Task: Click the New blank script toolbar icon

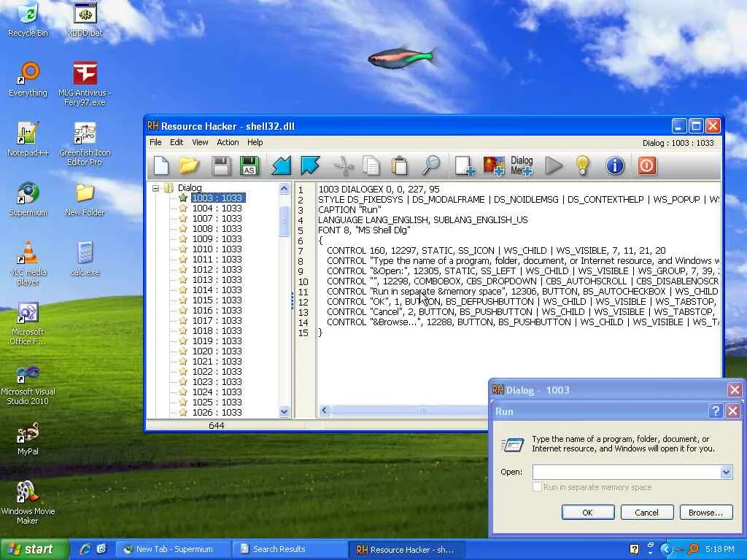Action: 161,166
